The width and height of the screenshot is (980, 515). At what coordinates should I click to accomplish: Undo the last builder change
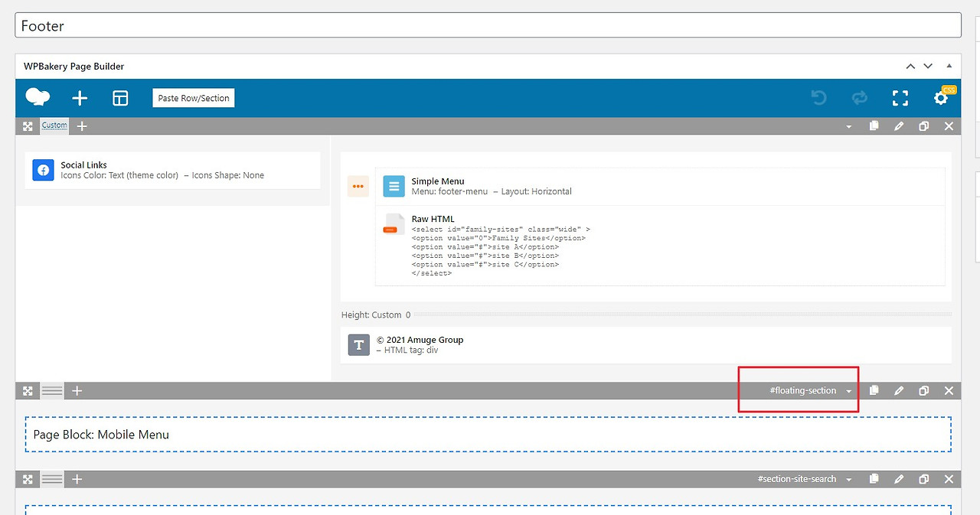pos(818,98)
